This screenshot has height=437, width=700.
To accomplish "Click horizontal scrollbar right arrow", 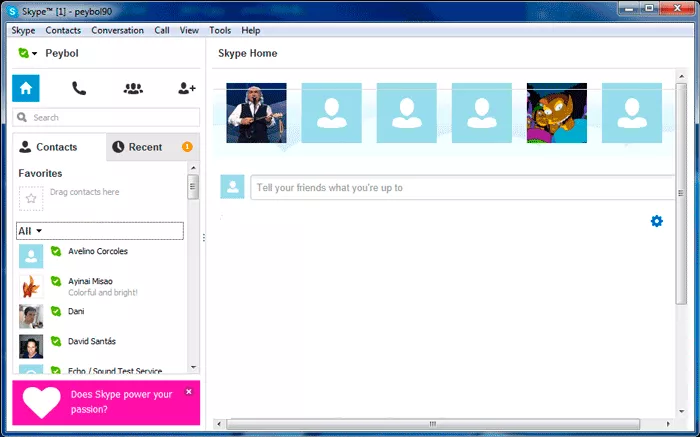I will click(668, 424).
